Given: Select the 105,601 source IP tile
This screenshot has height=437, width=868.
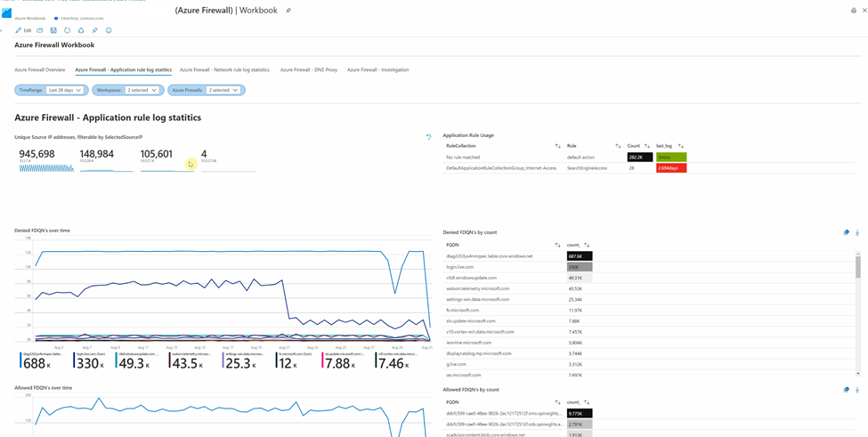Looking at the screenshot, I should (167, 160).
